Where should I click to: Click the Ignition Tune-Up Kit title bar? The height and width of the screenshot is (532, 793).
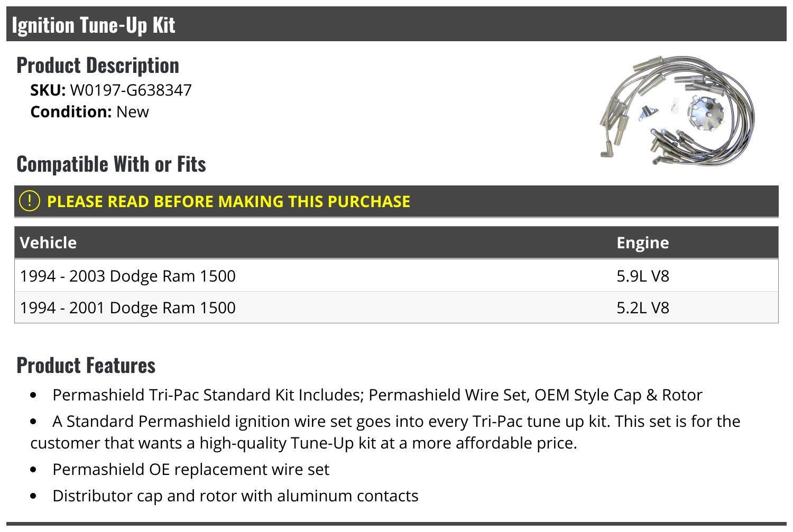coord(396,24)
